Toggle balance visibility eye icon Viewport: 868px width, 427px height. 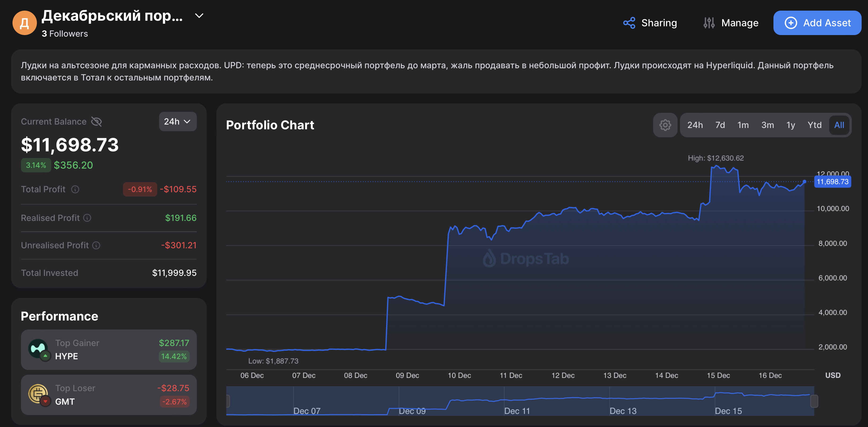tap(96, 122)
